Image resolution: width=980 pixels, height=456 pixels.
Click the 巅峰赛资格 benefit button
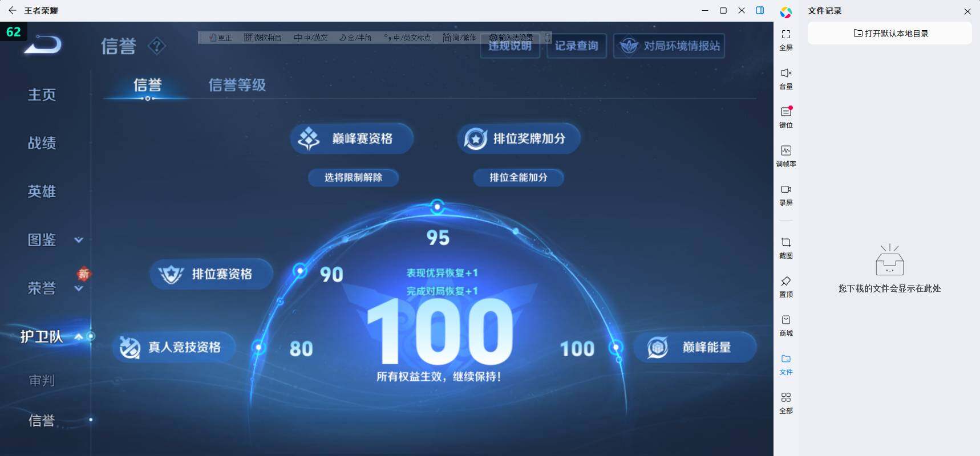(351, 139)
